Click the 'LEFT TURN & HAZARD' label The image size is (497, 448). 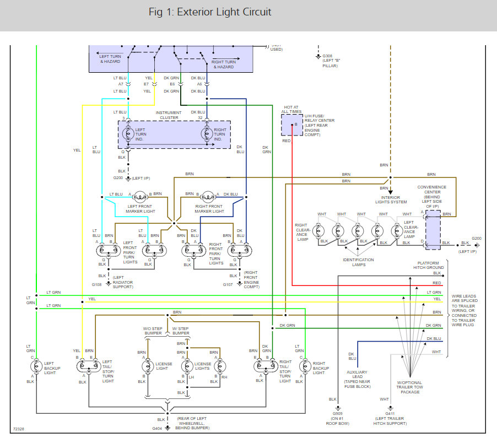click(110, 58)
